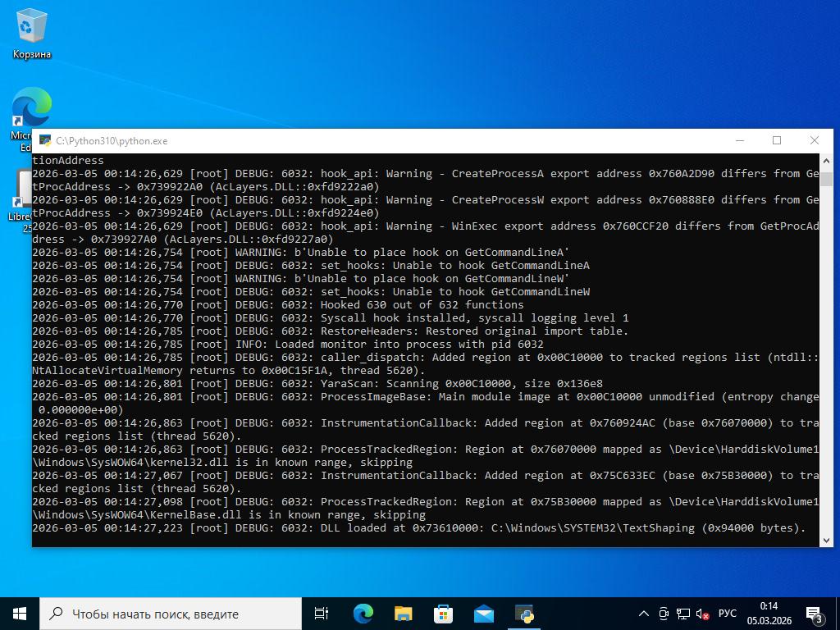Click the Microsoft Edge desktop shortcut
Viewport: 840px width, 630px height.
point(31,111)
